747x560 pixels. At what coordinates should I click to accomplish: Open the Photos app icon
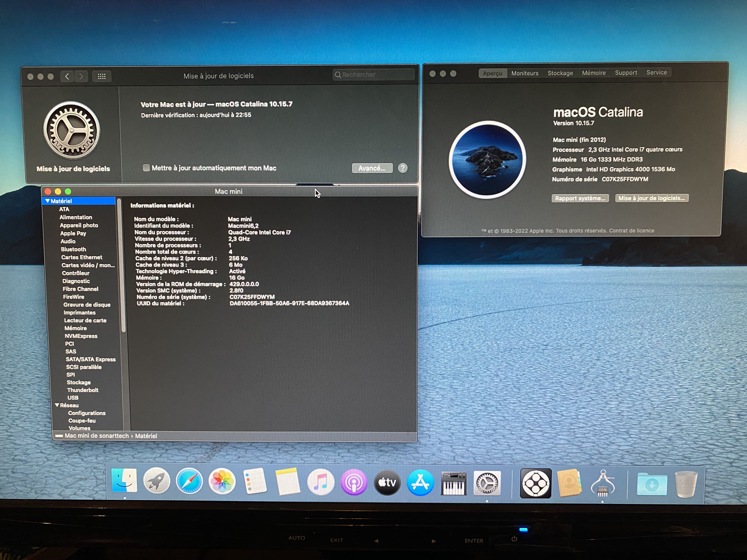[222, 482]
